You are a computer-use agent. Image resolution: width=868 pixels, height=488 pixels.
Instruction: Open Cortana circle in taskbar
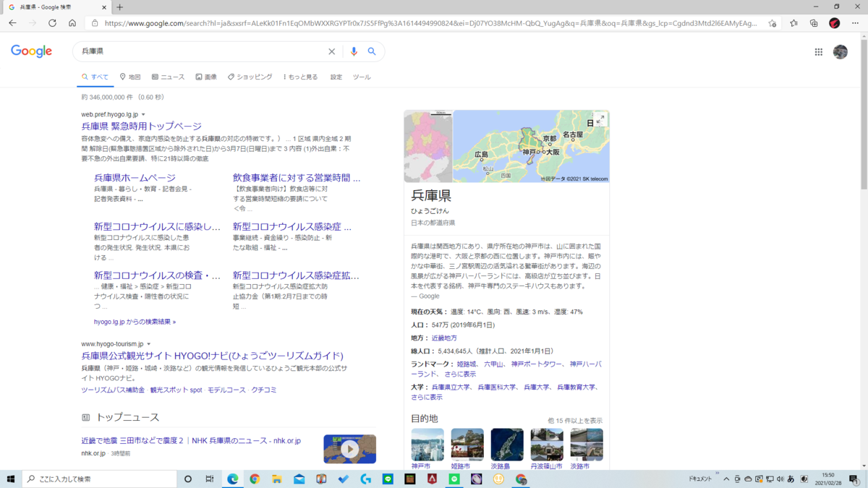(187, 479)
